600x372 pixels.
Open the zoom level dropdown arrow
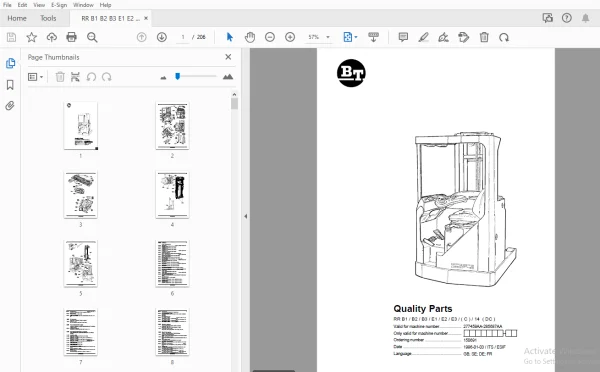point(328,37)
